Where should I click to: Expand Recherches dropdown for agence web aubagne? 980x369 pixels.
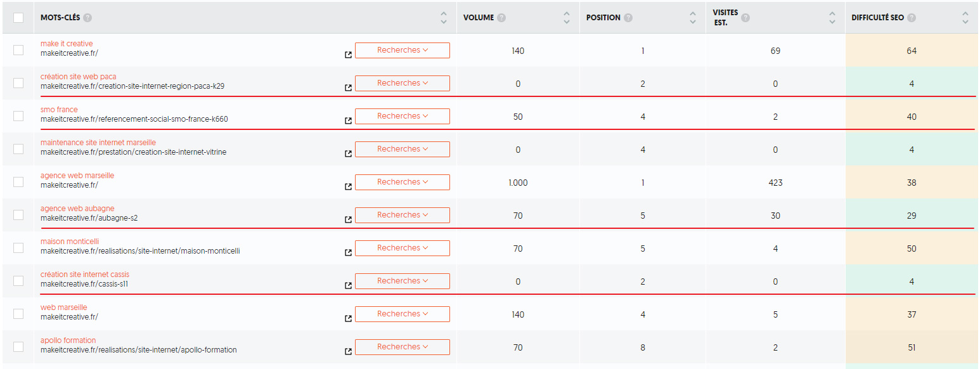point(403,215)
